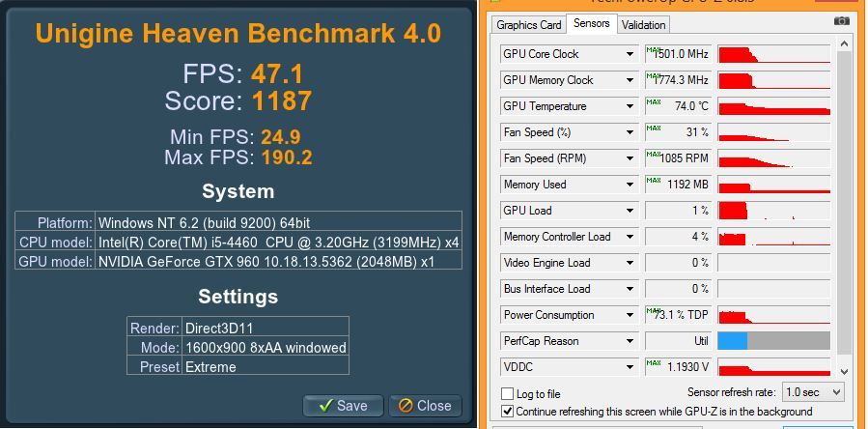Screen dimensions: 868x429
Task: Open the Bus Interface Load dropdown
Action: pyautogui.click(x=630, y=289)
